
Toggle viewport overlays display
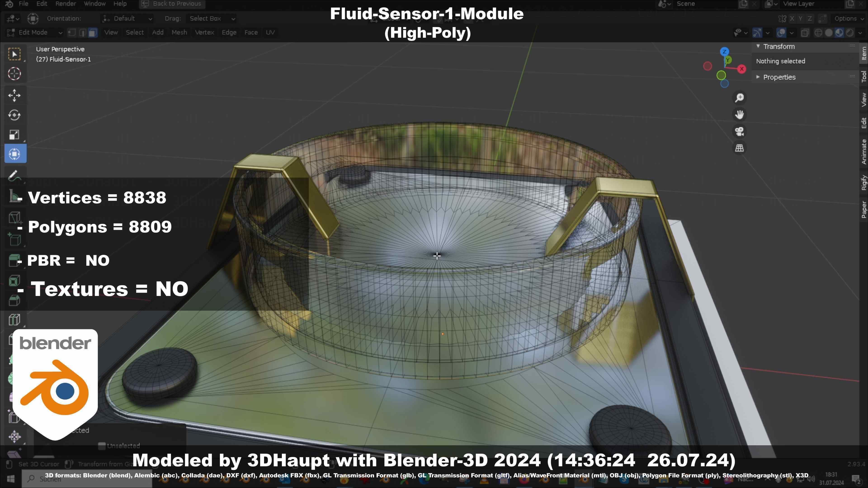tap(781, 33)
